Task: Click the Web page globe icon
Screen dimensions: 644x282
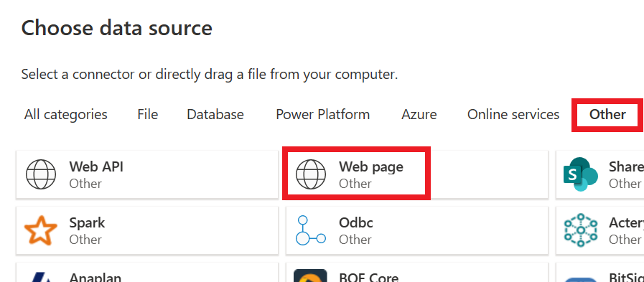Action: 310,174
